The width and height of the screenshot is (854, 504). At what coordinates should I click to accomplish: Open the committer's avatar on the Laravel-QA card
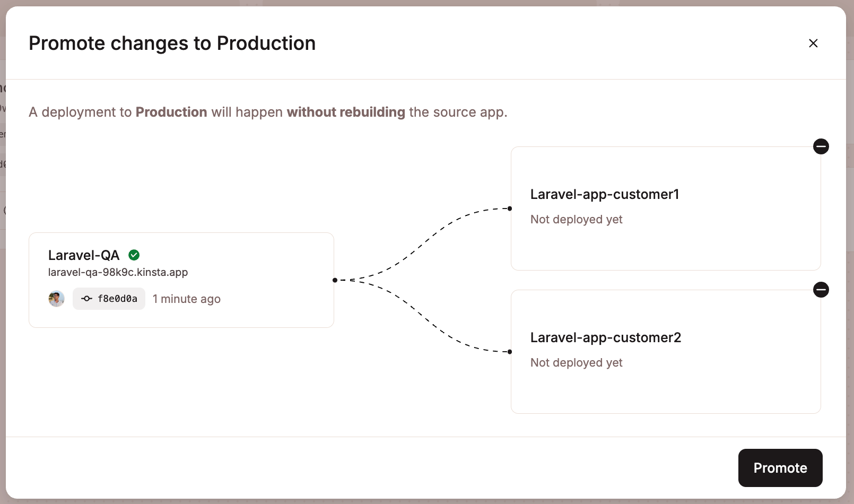pos(56,299)
